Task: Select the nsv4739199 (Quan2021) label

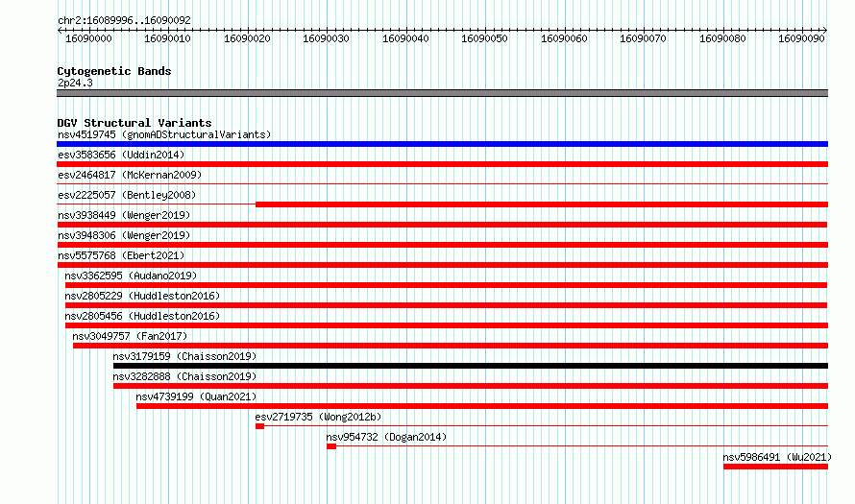Action: pyautogui.click(x=196, y=396)
